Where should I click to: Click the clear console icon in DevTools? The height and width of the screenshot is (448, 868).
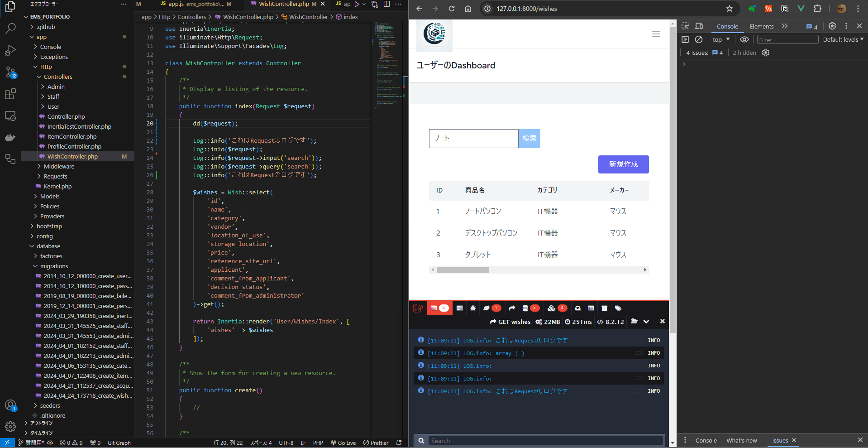(699, 40)
